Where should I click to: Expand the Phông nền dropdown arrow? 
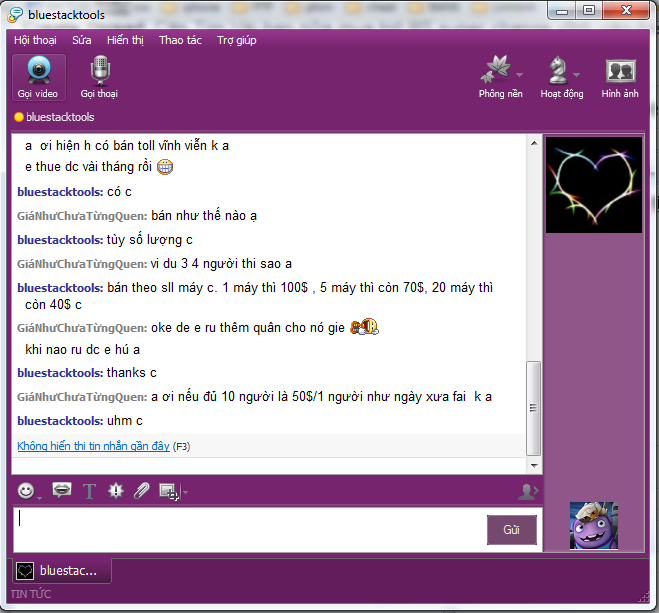(519, 75)
